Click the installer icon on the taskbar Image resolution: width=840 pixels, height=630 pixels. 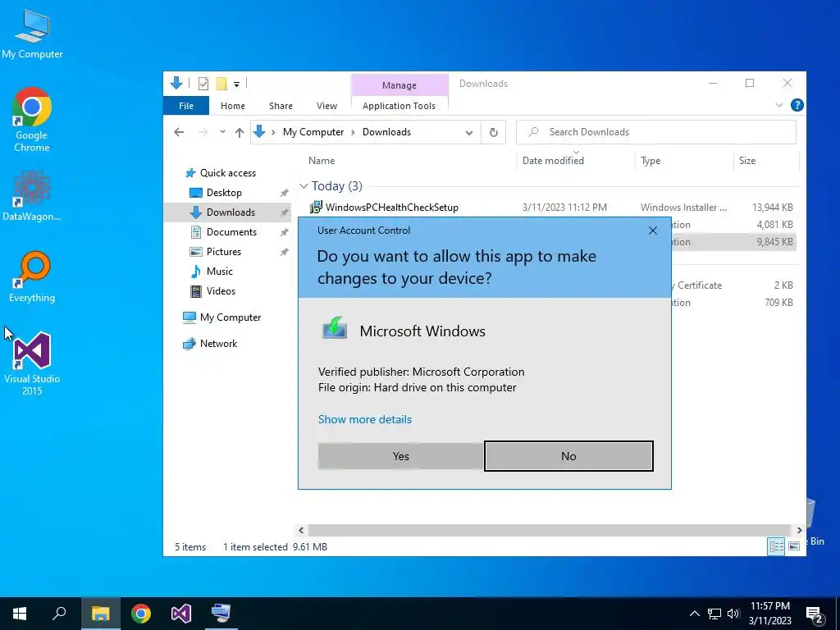(221, 614)
